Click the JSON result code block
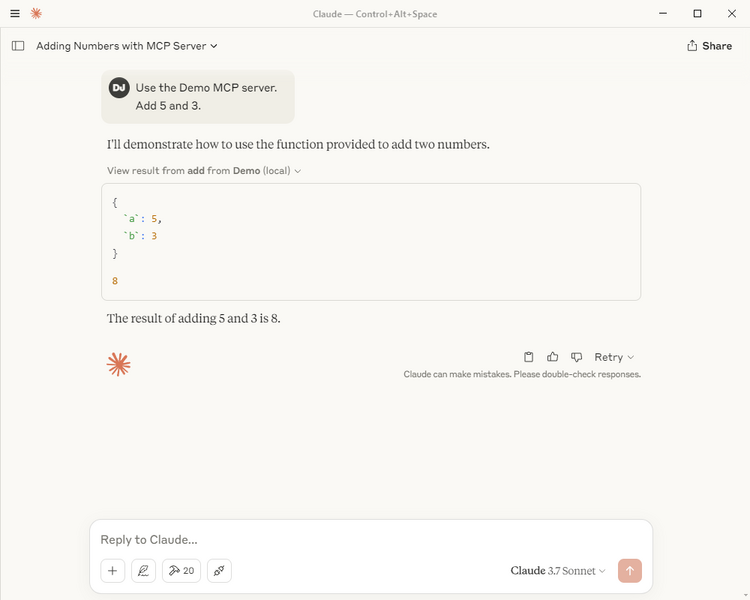The height and width of the screenshot is (600, 750). pyautogui.click(x=370, y=241)
